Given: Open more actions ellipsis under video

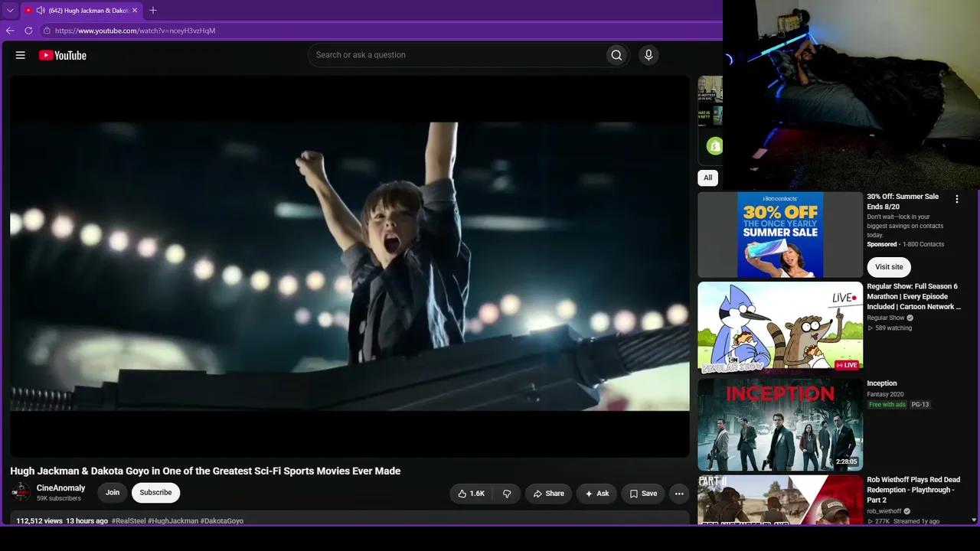Looking at the screenshot, I should pos(679,494).
